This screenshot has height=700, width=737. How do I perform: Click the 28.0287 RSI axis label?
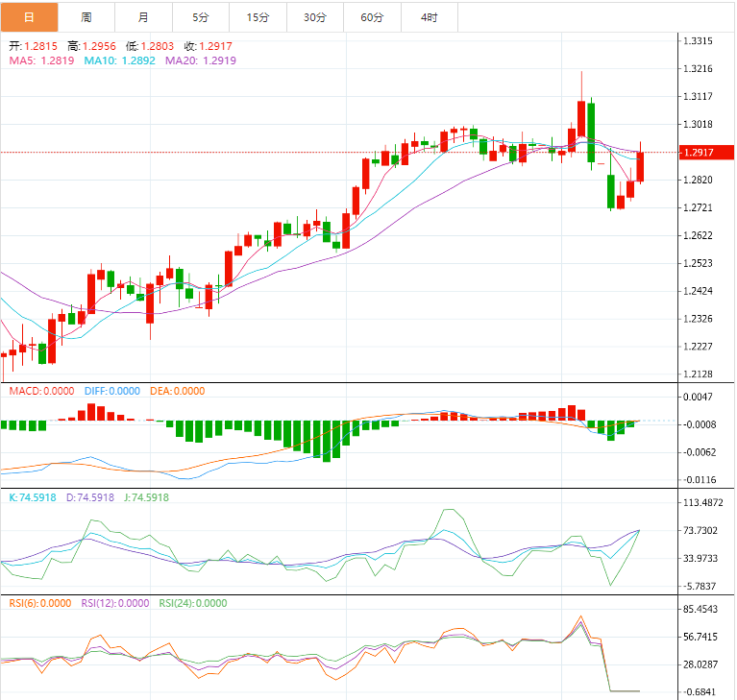coord(700,664)
